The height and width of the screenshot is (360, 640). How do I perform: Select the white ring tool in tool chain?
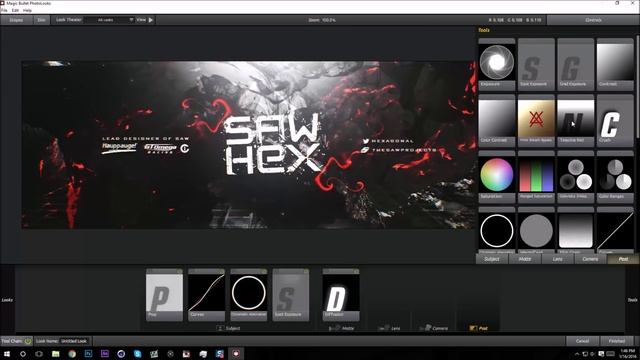click(249, 295)
